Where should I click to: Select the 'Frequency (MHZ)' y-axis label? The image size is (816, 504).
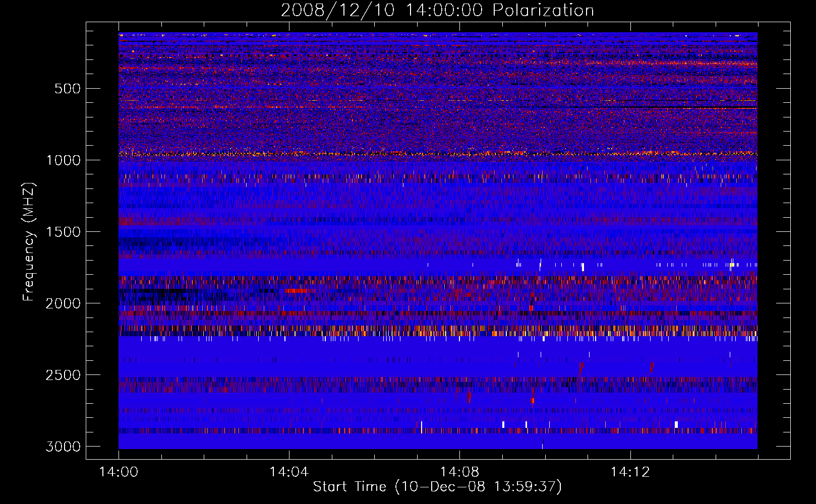pos(29,242)
